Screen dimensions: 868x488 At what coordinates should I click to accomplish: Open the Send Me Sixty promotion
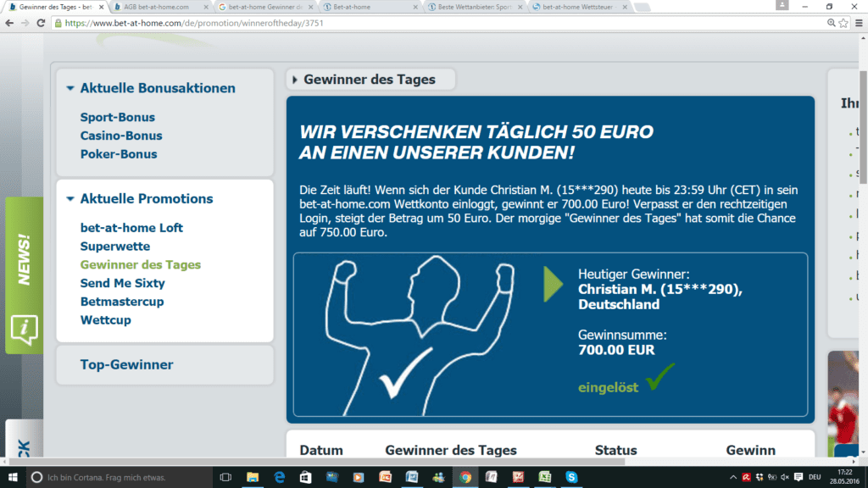[x=122, y=283]
